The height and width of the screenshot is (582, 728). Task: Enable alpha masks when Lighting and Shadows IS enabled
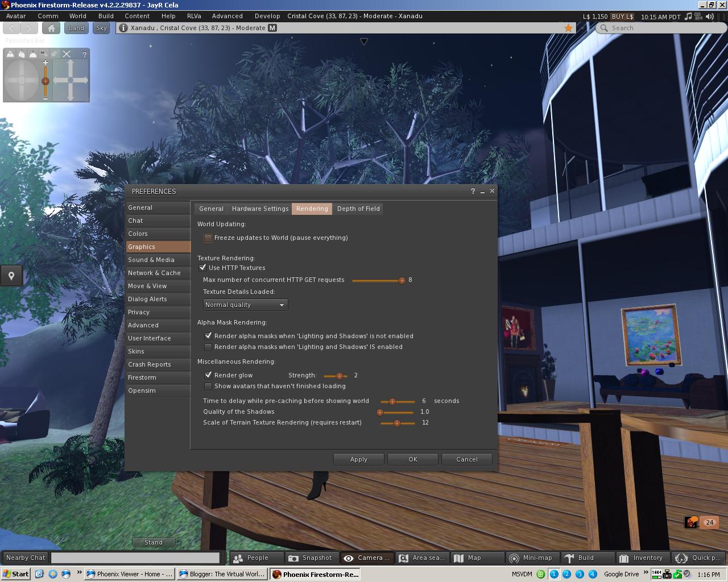point(208,347)
